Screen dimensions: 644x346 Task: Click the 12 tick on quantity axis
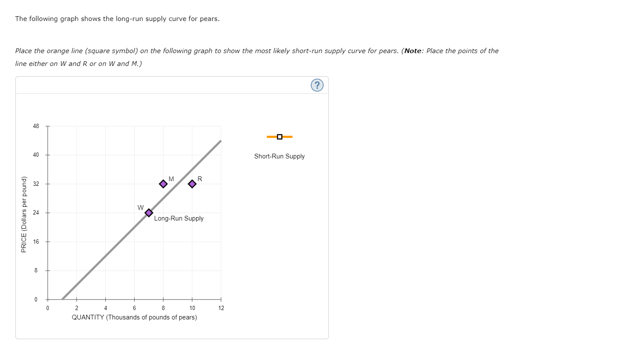point(221,308)
